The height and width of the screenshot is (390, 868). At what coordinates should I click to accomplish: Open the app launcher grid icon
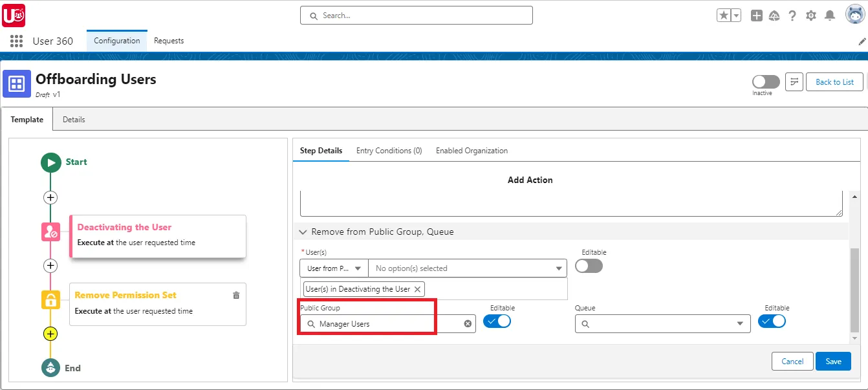coord(16,41)
